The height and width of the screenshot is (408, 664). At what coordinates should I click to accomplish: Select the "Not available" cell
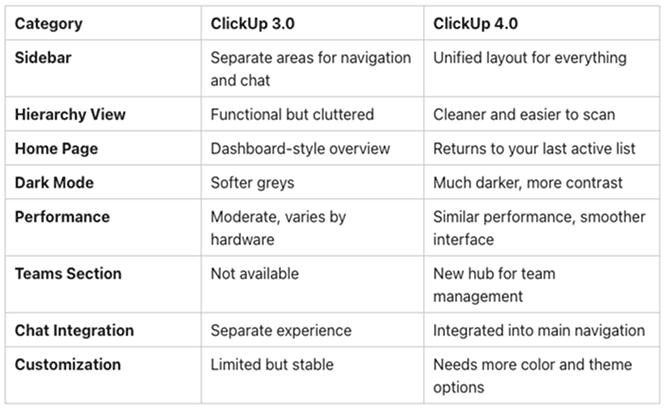tap(254, 274)
